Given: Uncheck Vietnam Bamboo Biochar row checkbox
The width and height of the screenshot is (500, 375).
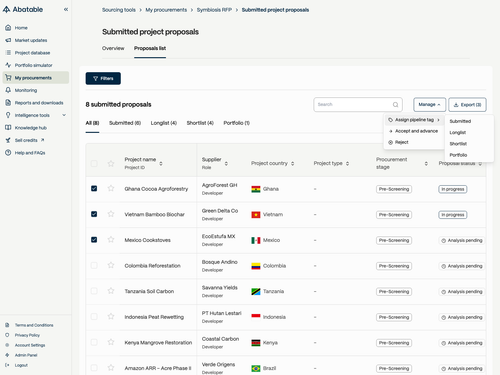Looking at the screenshot, I should (x=94, y=214).
